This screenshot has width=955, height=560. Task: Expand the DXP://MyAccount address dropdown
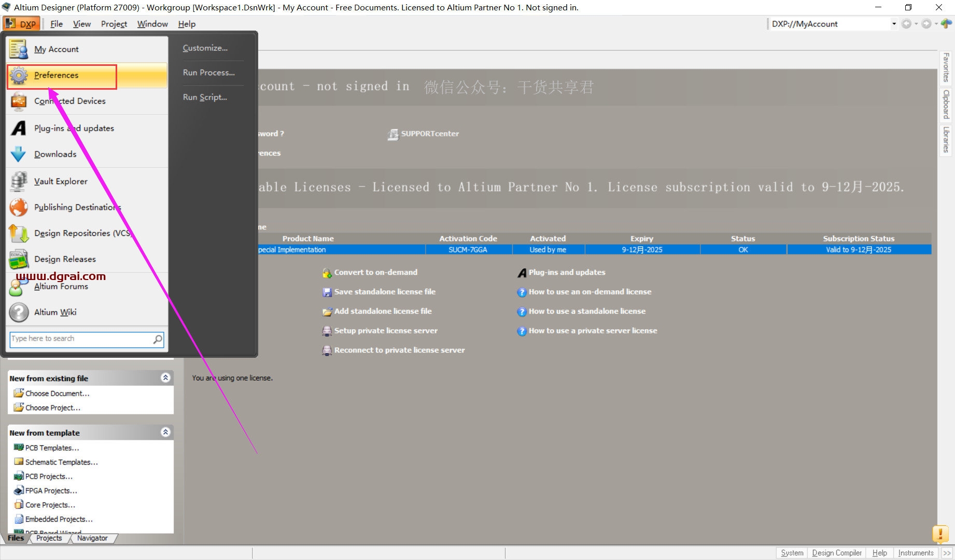[x=894, y=24]
